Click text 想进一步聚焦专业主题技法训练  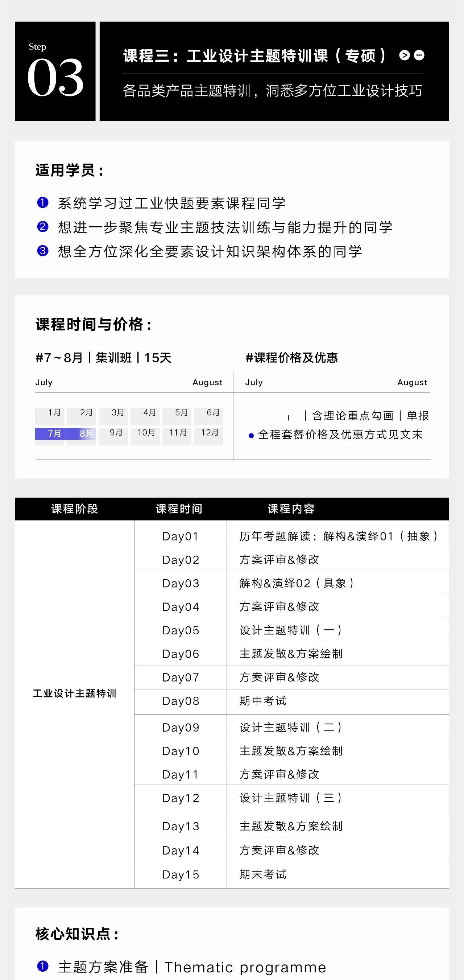pos(225,227)
